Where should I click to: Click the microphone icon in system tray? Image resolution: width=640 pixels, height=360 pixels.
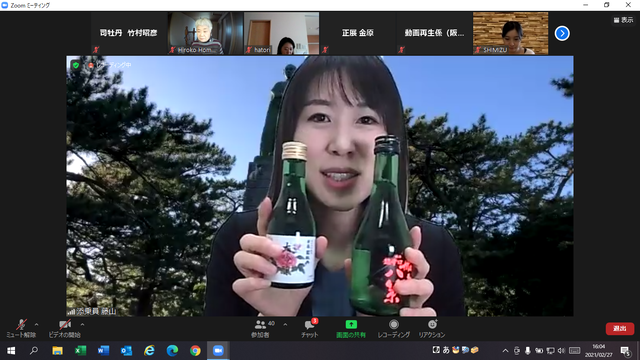coord(528,351)
